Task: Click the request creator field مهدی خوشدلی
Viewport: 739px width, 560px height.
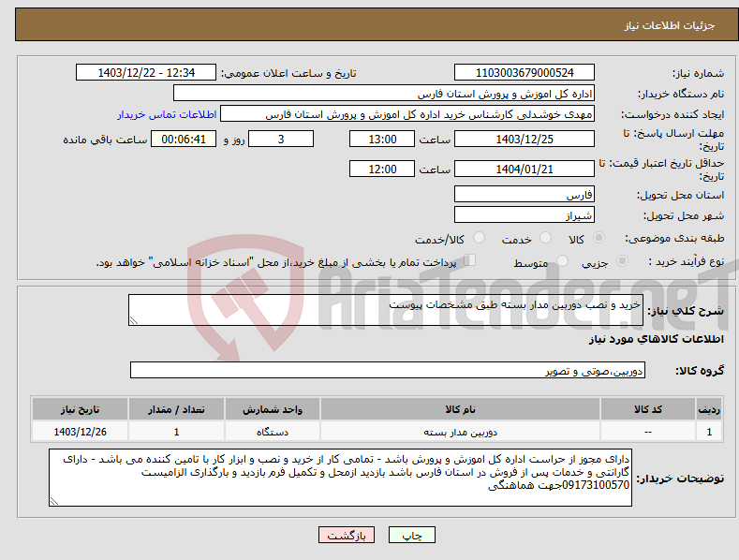Action: tap(407, 114)
